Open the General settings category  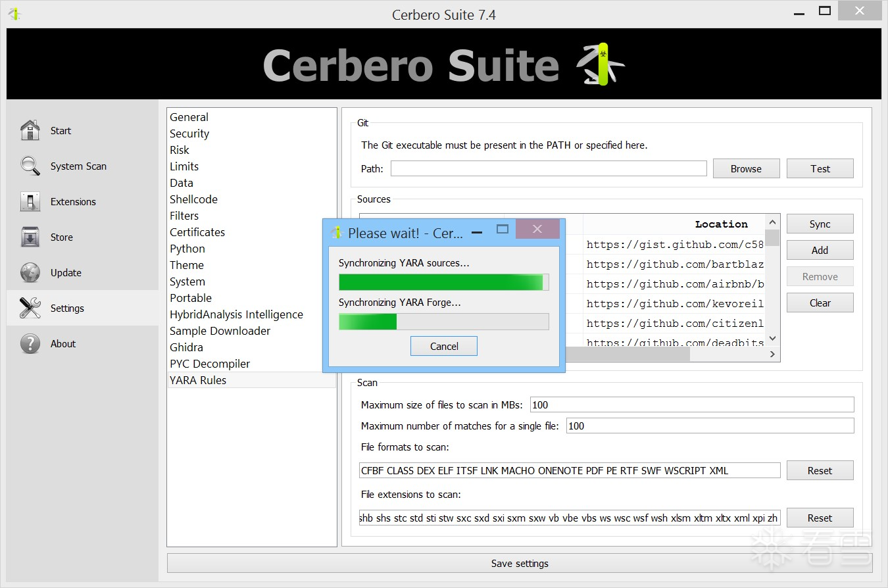[251, 117]
